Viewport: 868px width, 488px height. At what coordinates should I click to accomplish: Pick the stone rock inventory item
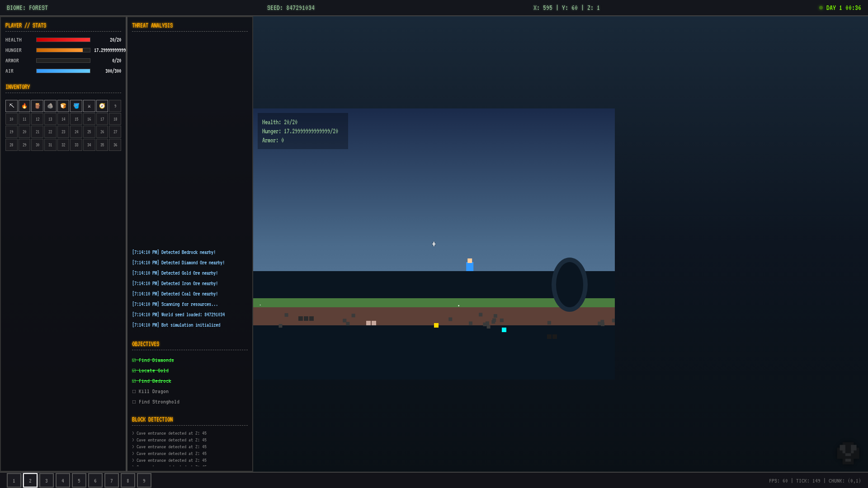click(x=50, y=106)
